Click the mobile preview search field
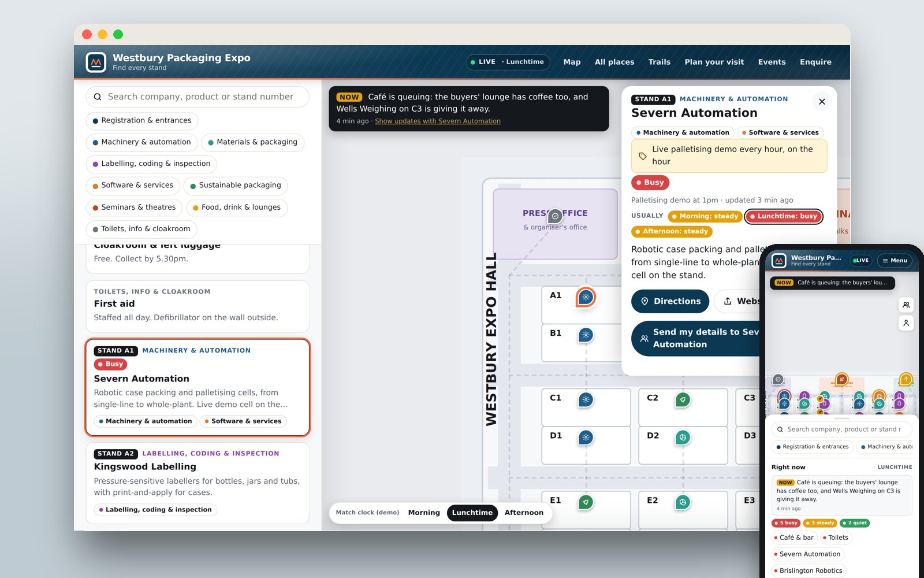 point(842,429)
